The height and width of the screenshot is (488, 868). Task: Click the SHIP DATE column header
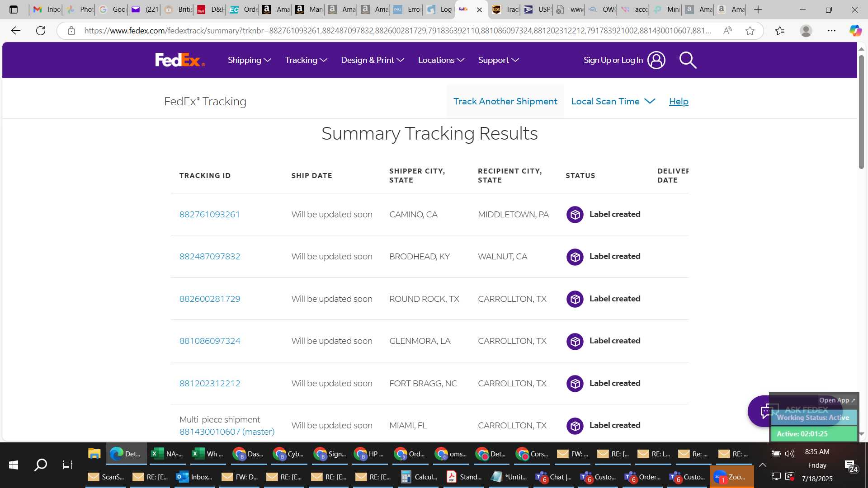[x=311, y=176]
